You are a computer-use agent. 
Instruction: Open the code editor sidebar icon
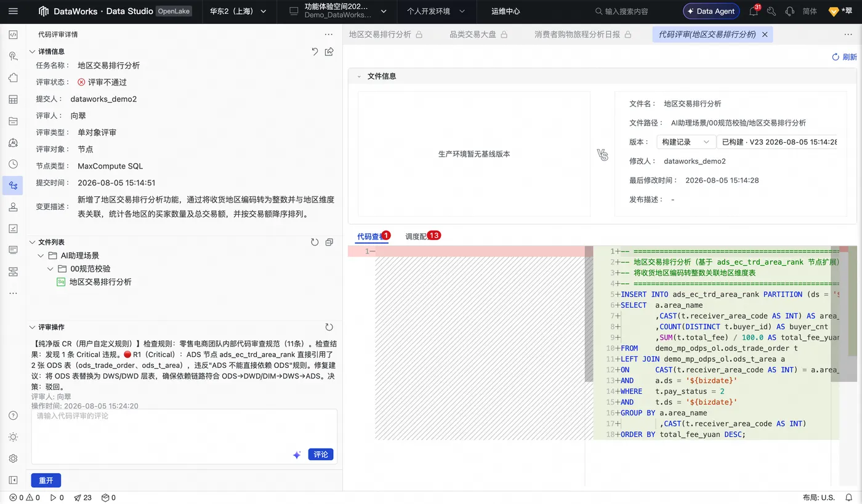pyautogui.click(x=13, y=34)
